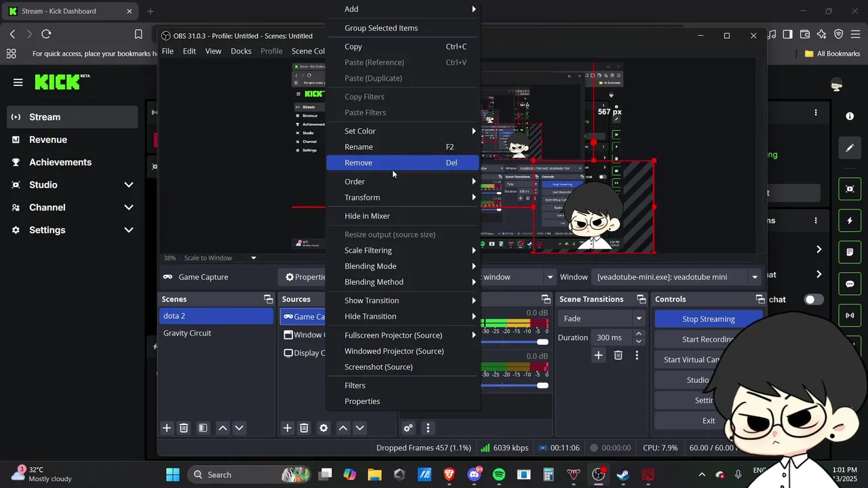Remove scene transition with trash icon
Image resolution: width=868 pixels, height=488 pixels.
click(x=618, y=355)
